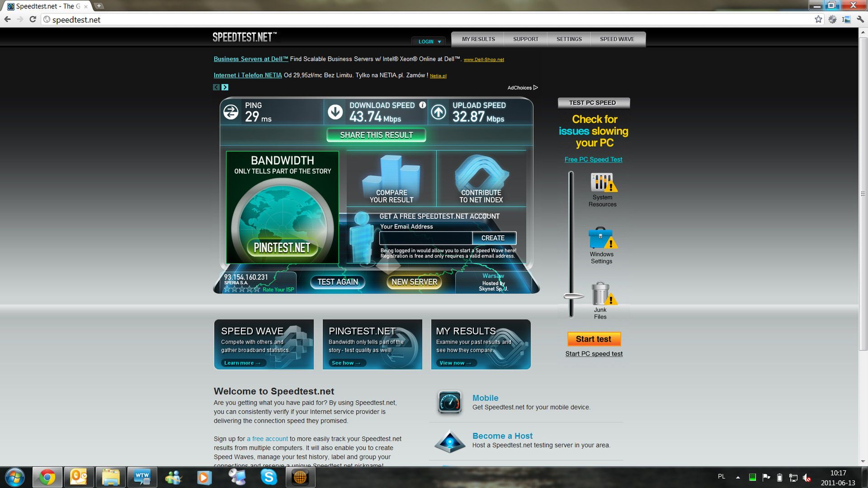This screenshot has height=488, width=868.
Task: Open media player taskbar icon
Action: click(204, 477)
